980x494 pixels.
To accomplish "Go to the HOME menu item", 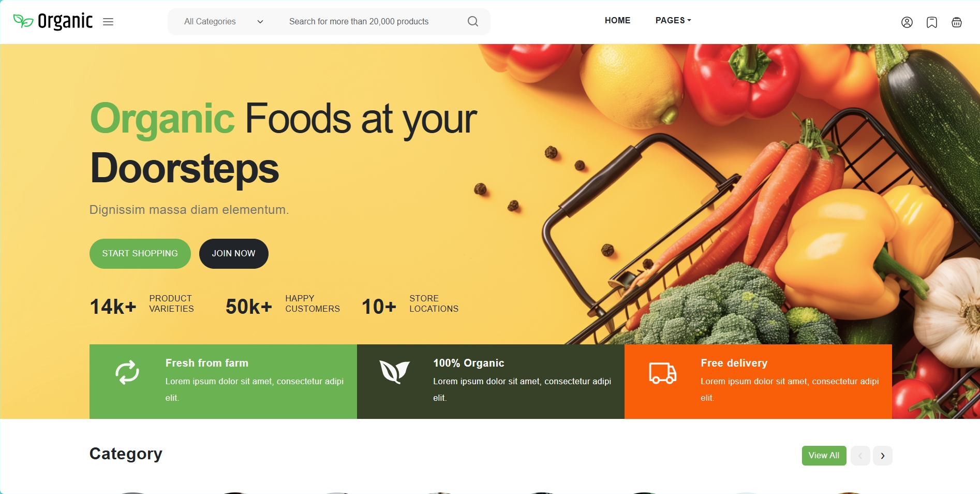I will pos(617,20).
